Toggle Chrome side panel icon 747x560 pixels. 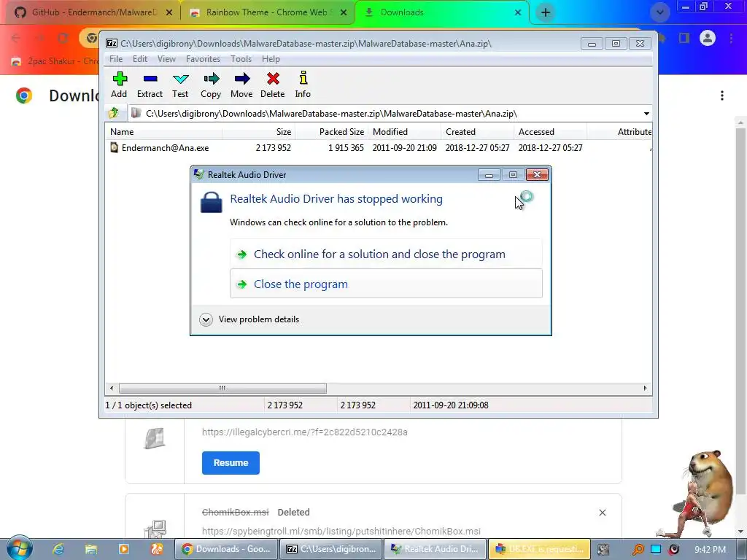click(684, 38)
